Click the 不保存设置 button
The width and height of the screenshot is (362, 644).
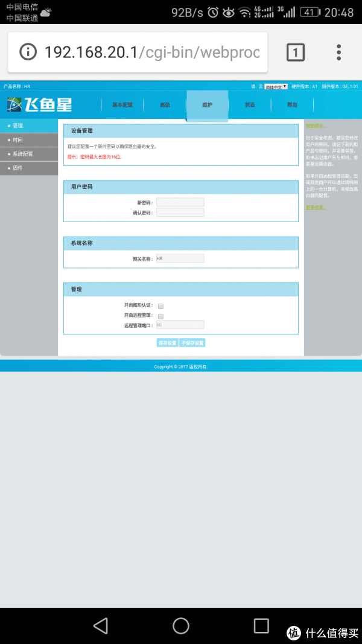(x=193, y=343)
